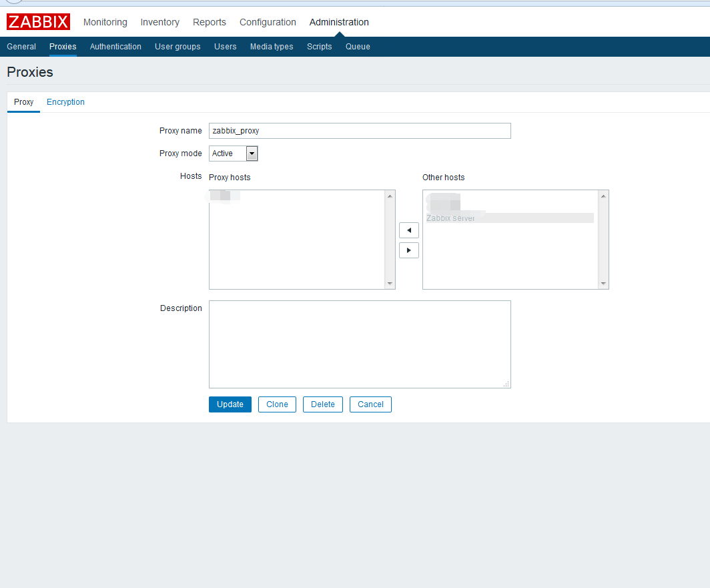Screen dimensions: 710x588
Task: Switch to the Encryption tab
Action: (x=65, y=102)
